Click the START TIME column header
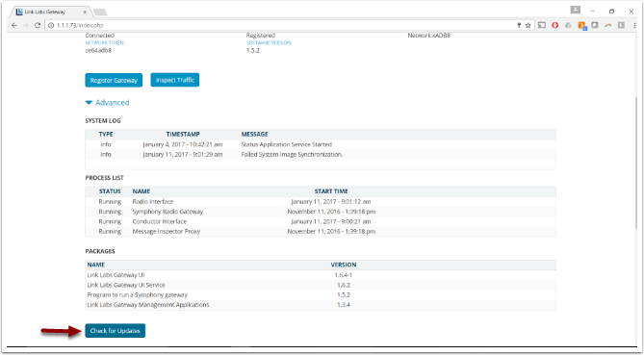The width and height of the screenshot is (644, 355). (331, 191)
